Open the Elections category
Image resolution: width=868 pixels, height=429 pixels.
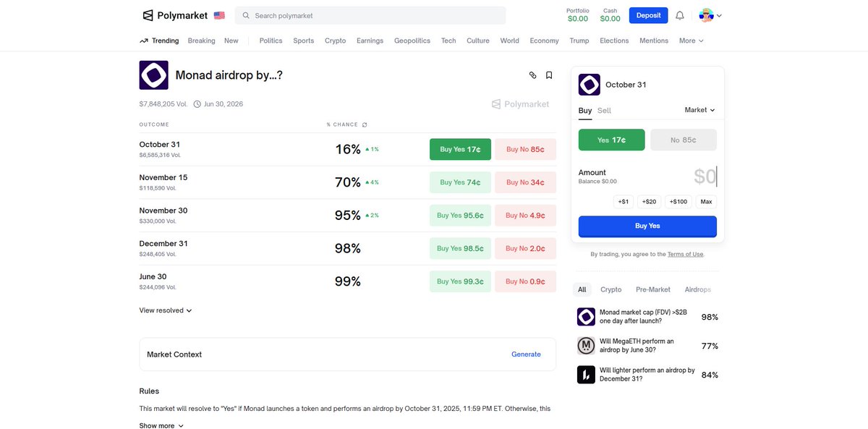(614, 41)
